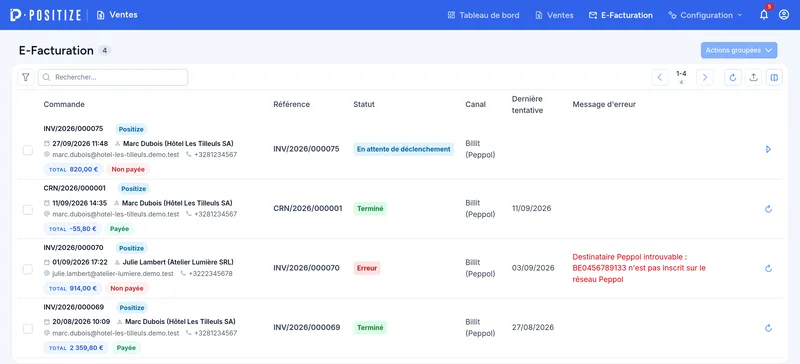Open order INV/2026/000070 title

coord(73,248)
